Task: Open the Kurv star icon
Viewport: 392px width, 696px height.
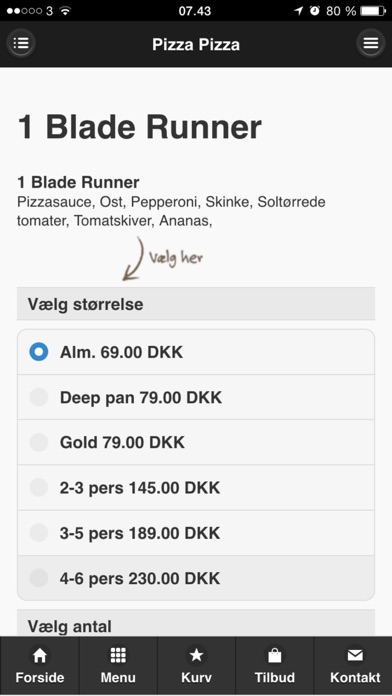Action: pos(196,655)
